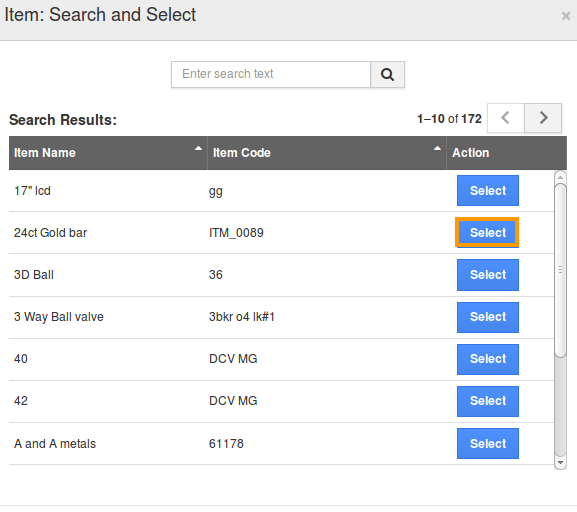577x512 pixels.
Task: Click the item name 42 cell
Action: 21,401
